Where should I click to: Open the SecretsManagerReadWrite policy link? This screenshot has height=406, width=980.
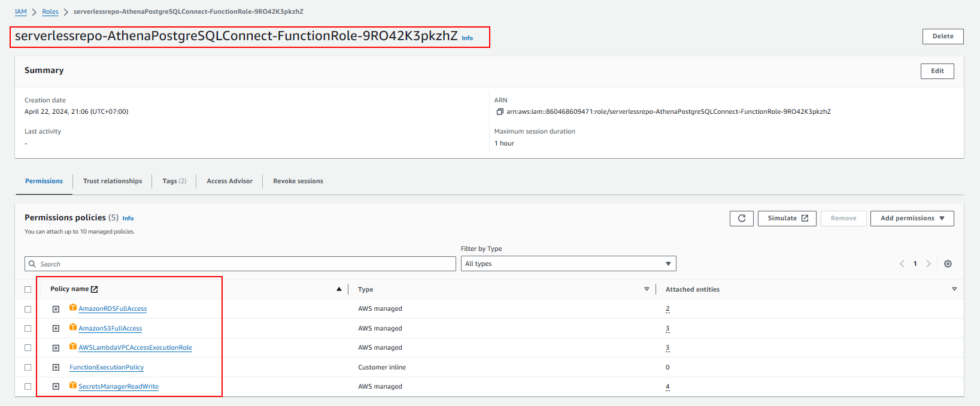coord(119,387)
